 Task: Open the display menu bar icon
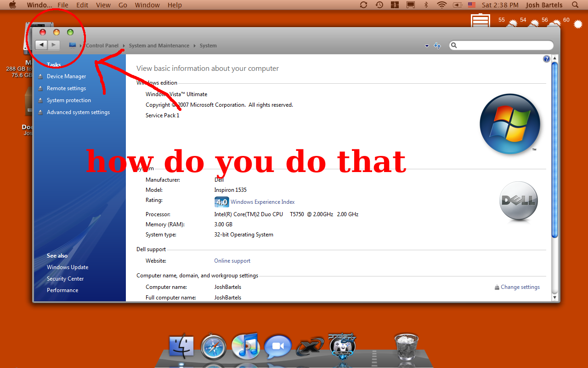pos(411,5)
